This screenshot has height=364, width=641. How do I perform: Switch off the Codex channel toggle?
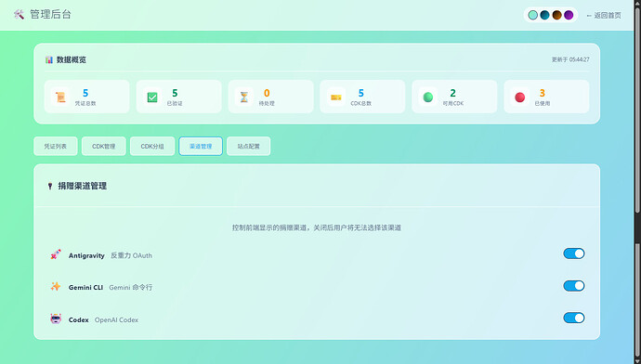[x=574, y=318]
